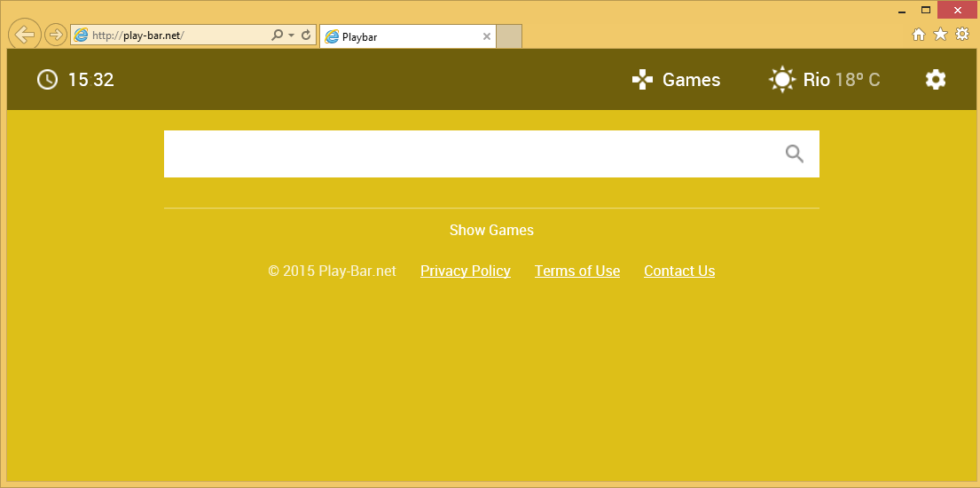
Task: Minimize the browser window
Action: [x=902, y=11]
